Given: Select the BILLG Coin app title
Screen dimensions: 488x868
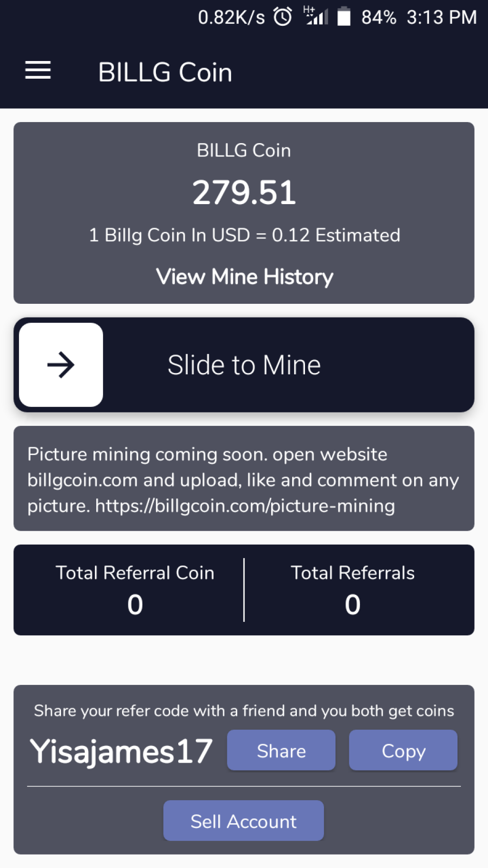Looking at the screenshot, I should 165,72.
